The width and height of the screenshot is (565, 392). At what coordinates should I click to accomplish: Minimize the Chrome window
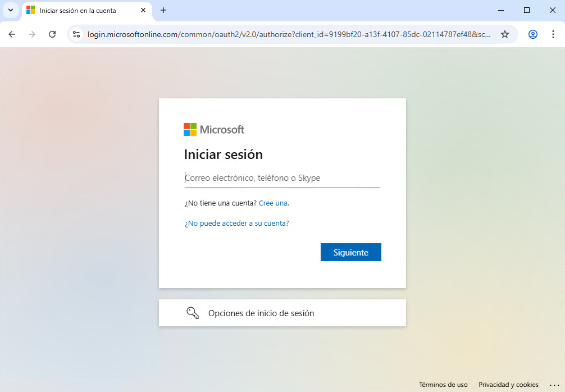[x=501, y=10]
